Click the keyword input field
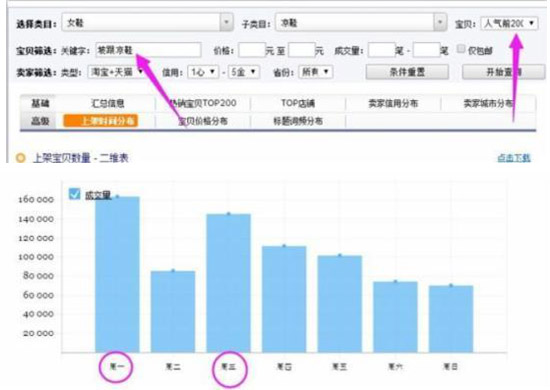This screenshot has width=550, height=390. tap(148, 50)
